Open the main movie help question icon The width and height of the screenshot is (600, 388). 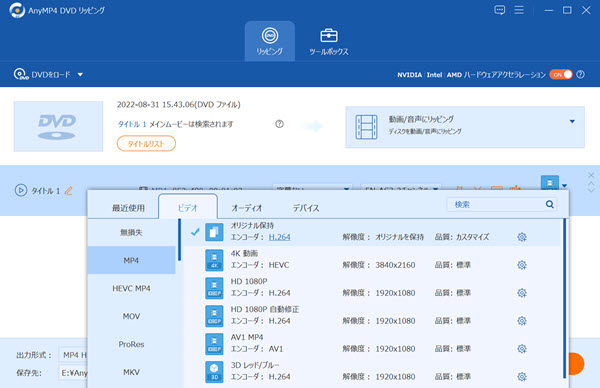(x=279, y=124)
